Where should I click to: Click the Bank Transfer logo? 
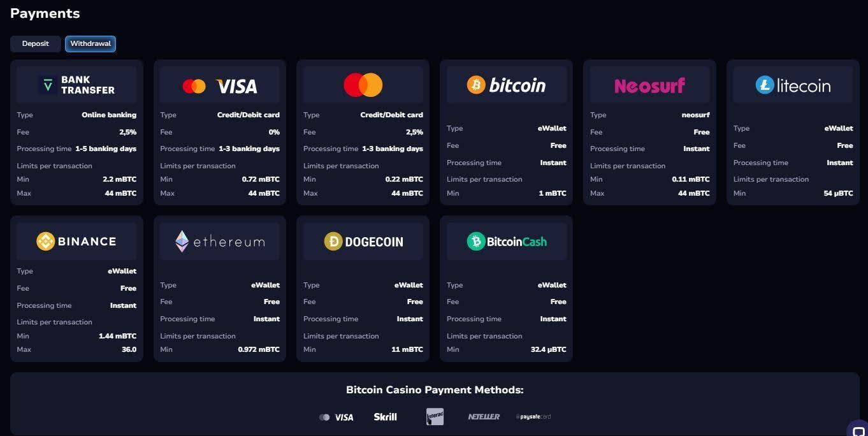(x=76, y=85)
